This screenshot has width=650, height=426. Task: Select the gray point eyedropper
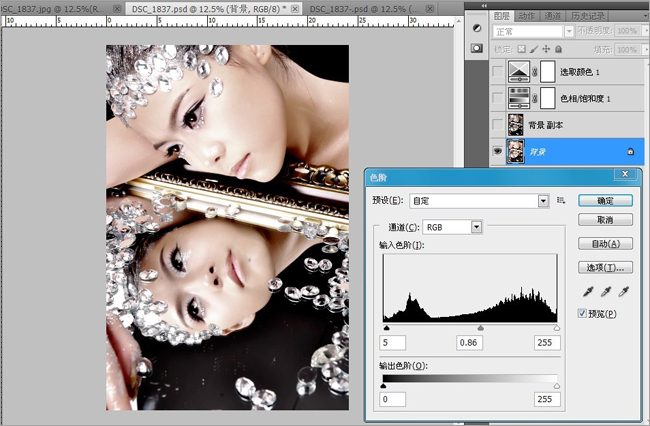(606, 293)
